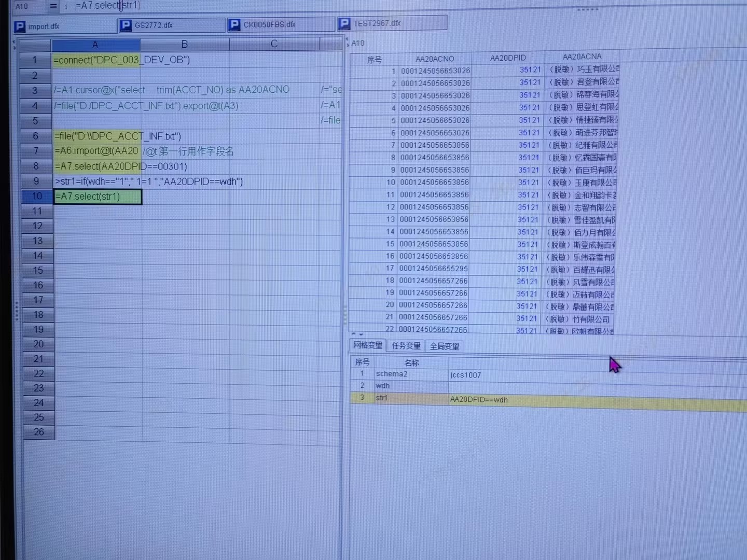
Task: Collapse the result pane with the up splitter arrow
Action: [x=353, y=333]
